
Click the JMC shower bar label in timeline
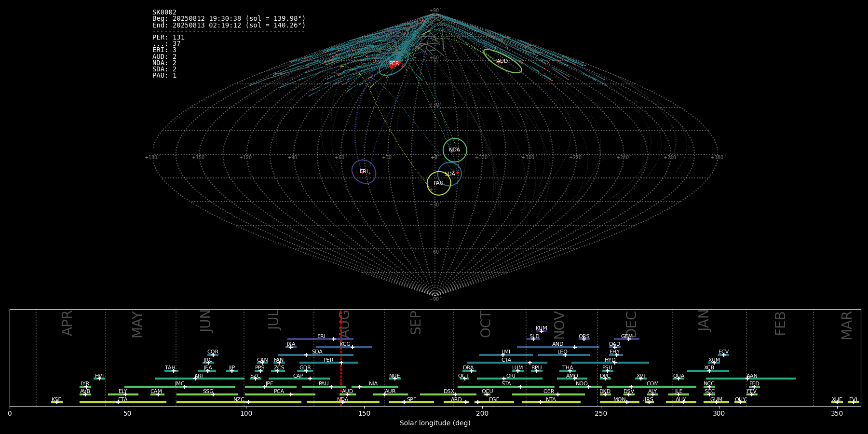point(179,384)
